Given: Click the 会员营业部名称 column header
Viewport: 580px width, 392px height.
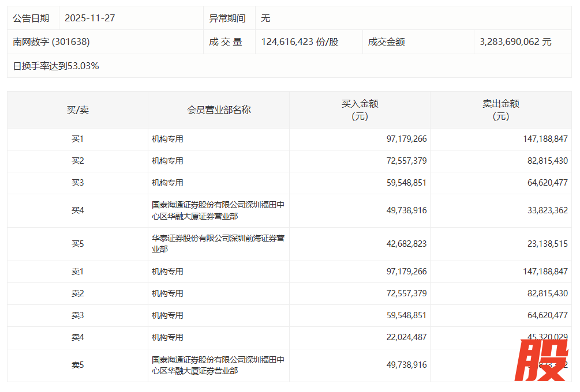Looking at the screenshot, I should 219,110.
